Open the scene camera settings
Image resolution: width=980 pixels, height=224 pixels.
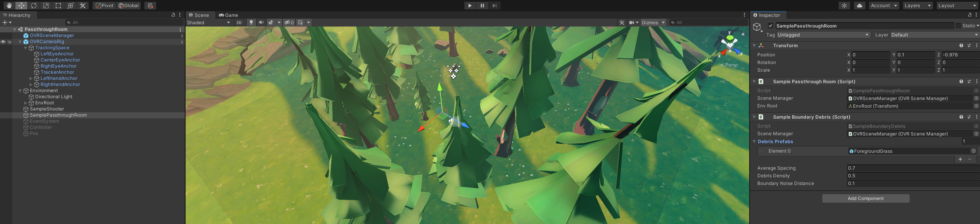[633, 22]
